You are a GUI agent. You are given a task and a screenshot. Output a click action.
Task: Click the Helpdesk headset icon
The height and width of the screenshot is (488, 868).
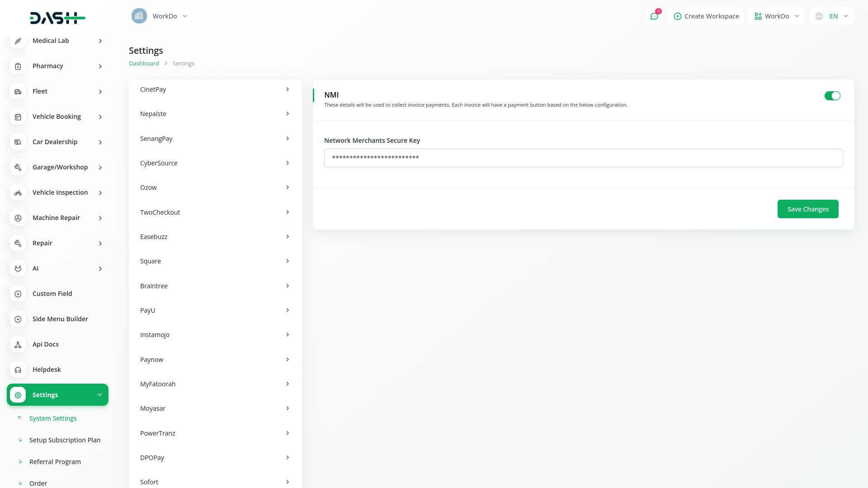pyautogui.click(x=18, y=370)
